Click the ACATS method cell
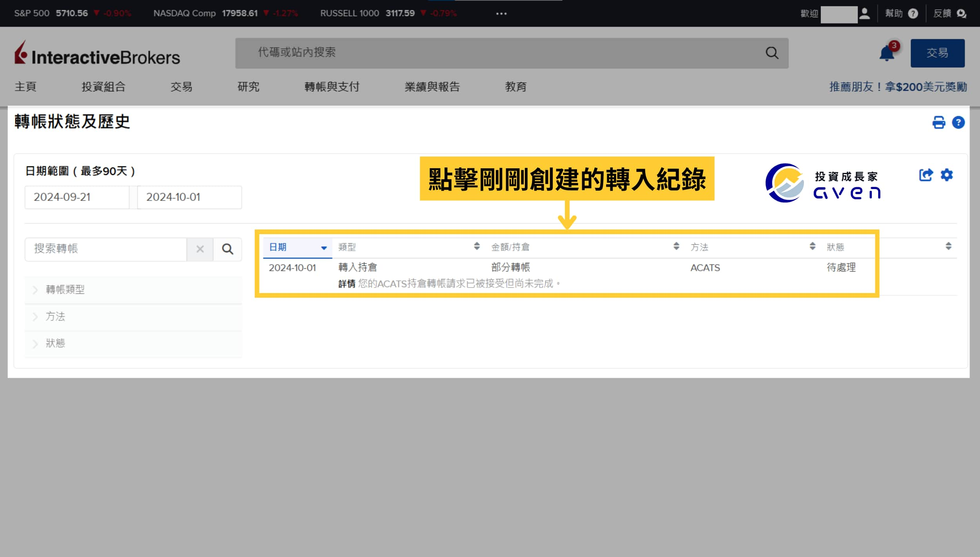 pos(705,268)
